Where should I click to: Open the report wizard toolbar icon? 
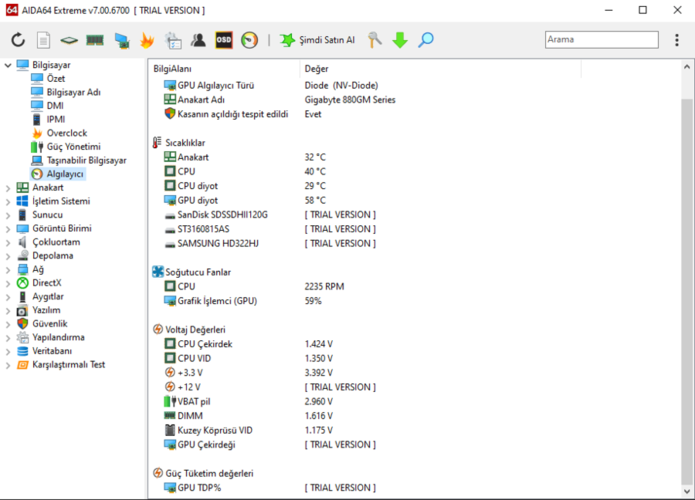173,40
